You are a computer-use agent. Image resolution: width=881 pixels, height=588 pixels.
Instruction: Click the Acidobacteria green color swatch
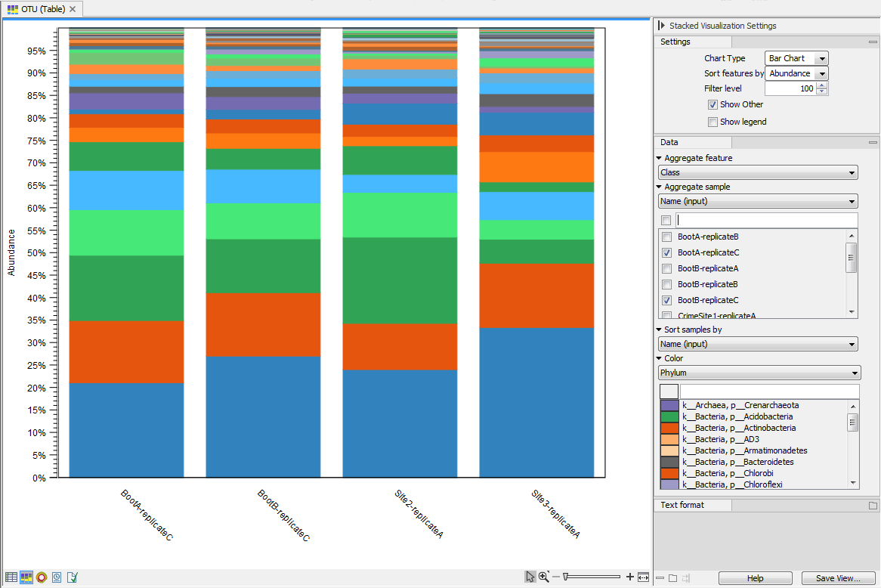point(669,416)
